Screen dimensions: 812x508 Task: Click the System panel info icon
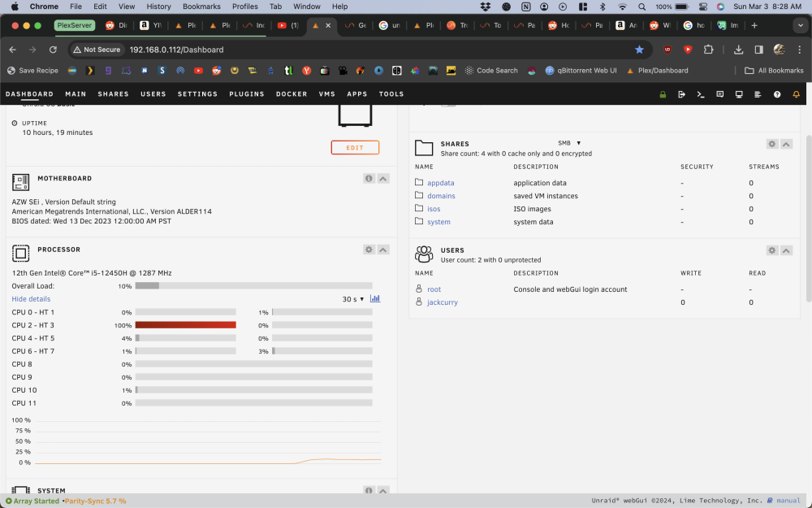click(369, 490)
